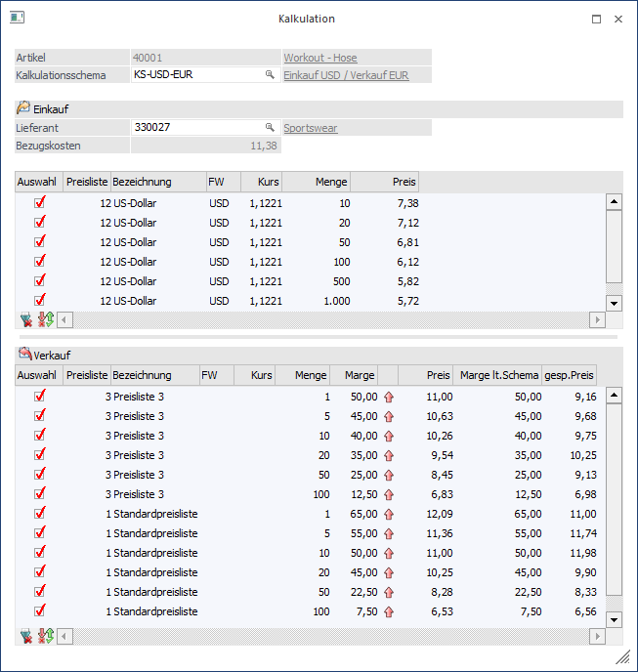This screenshot has width=638, height=672.
Task: Deselect the Preisliste 3 row with Menge 1
Action: coord(40,397)
